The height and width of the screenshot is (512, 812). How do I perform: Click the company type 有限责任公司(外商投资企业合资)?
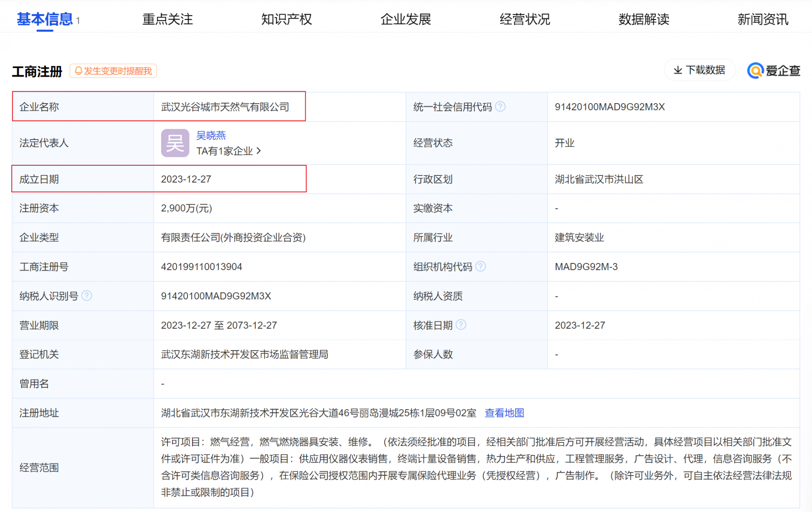pos(233,237)
